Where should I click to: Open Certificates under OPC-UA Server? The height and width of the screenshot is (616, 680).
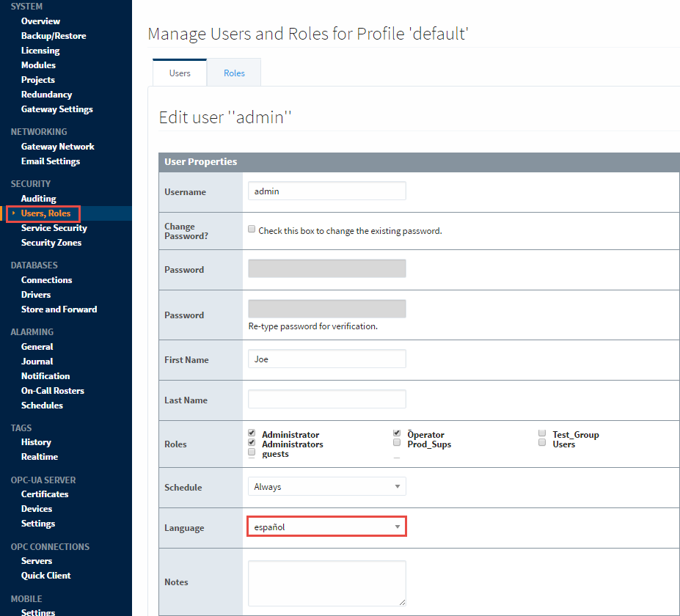tap(45, 494)
